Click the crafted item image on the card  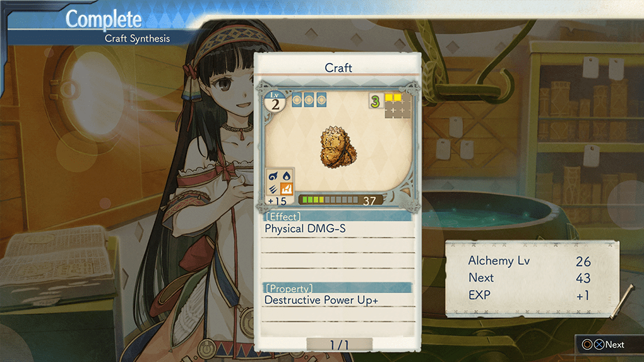point(338,148)
